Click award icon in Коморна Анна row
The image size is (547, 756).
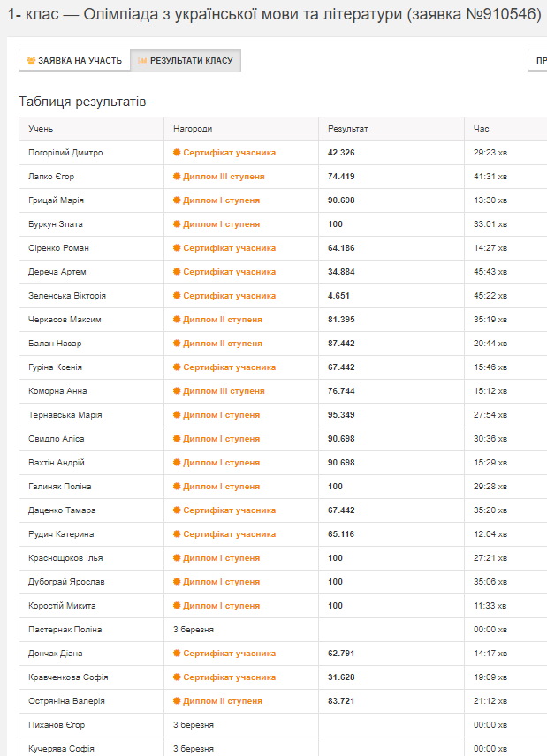tap(177, 391)
